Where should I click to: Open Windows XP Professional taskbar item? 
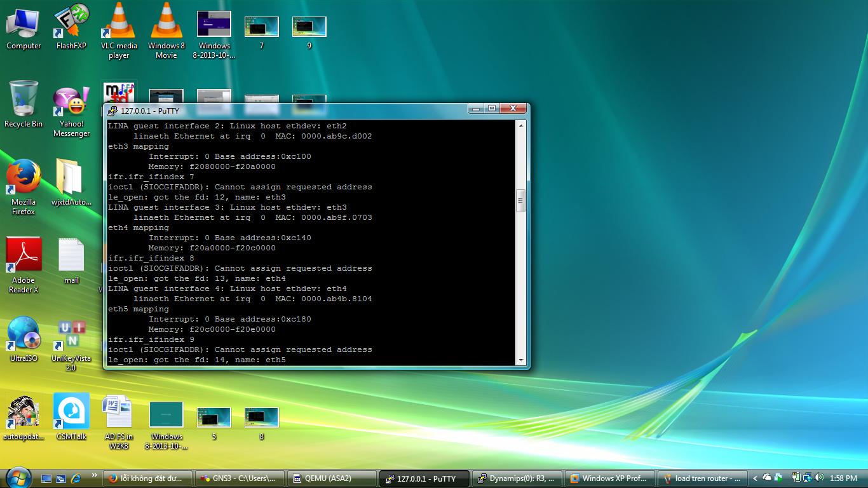pos(609,478)
